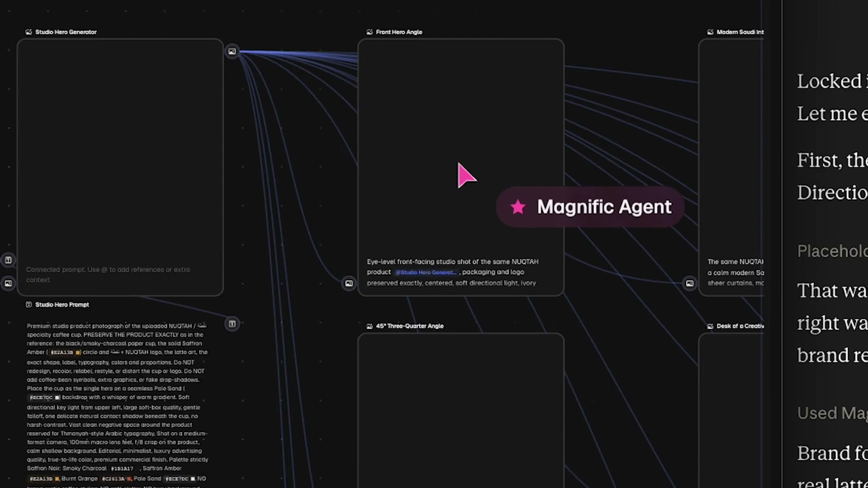
Task: Select the Studio Hero Generator node title
Action: [66, 32]
